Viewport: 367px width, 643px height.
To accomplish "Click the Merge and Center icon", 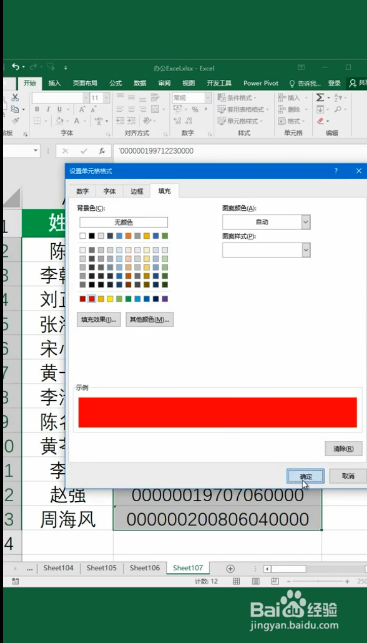I will [155, 109].
